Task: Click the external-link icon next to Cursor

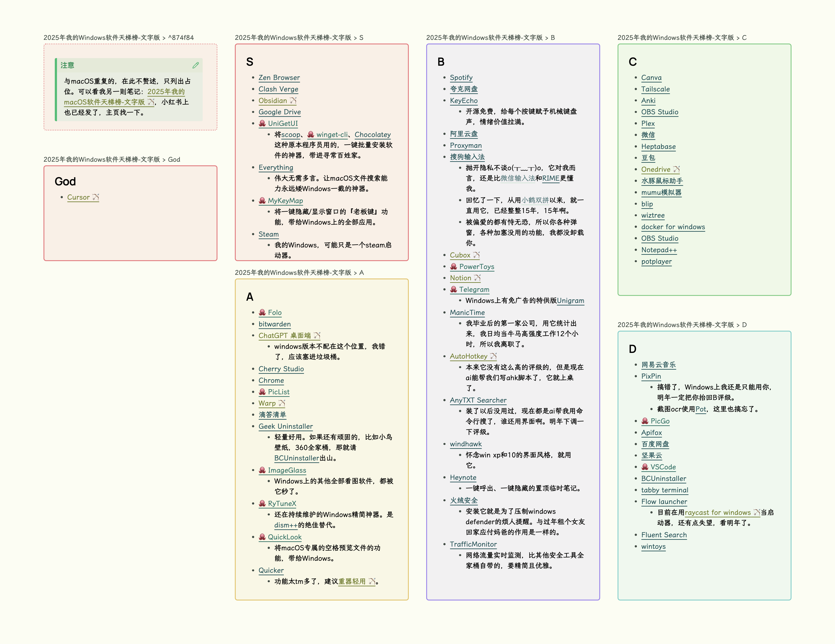Action: 96,197
